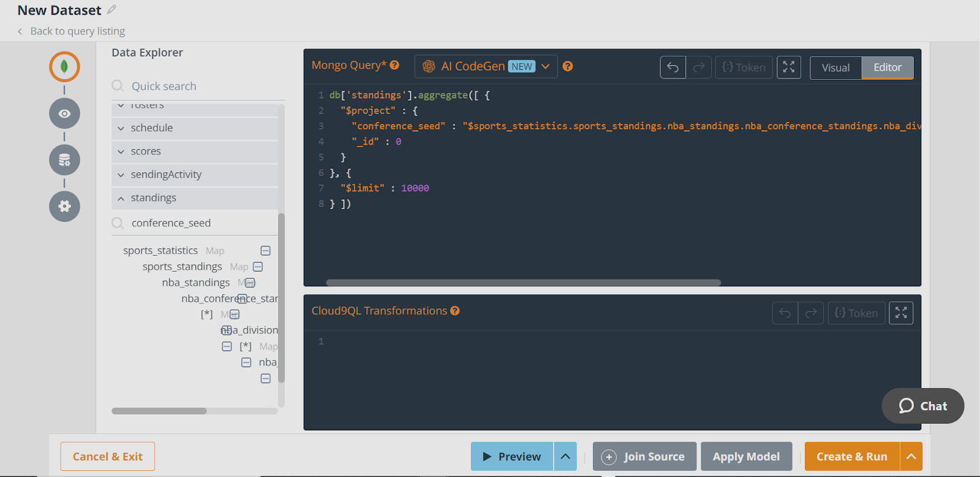Click the nba_division tree field
The height and width of the screenshot is (477, 980).
point(249,330)
